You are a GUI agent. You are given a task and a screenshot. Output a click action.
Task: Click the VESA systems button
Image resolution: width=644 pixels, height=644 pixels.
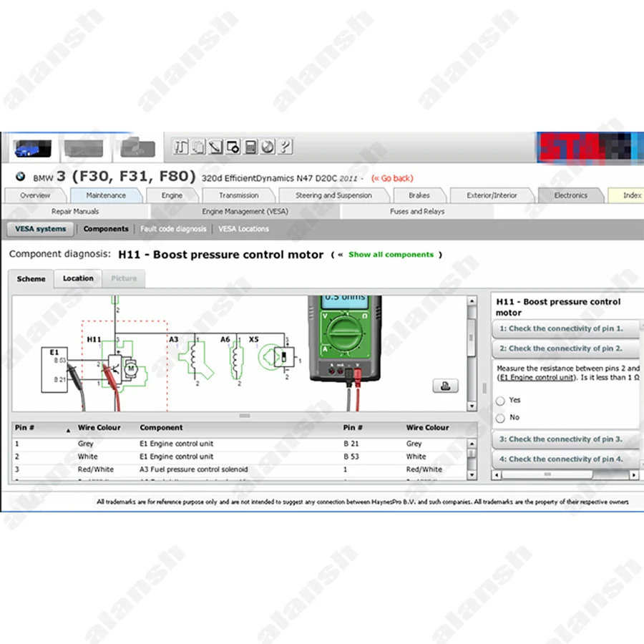tap(40, 229)
